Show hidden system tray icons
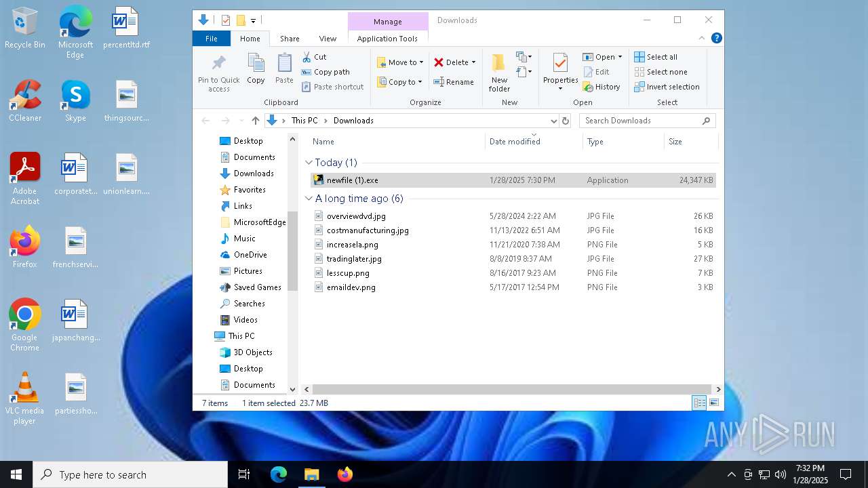Viewport: 868px width, 488px height. (x=731, y=474)
